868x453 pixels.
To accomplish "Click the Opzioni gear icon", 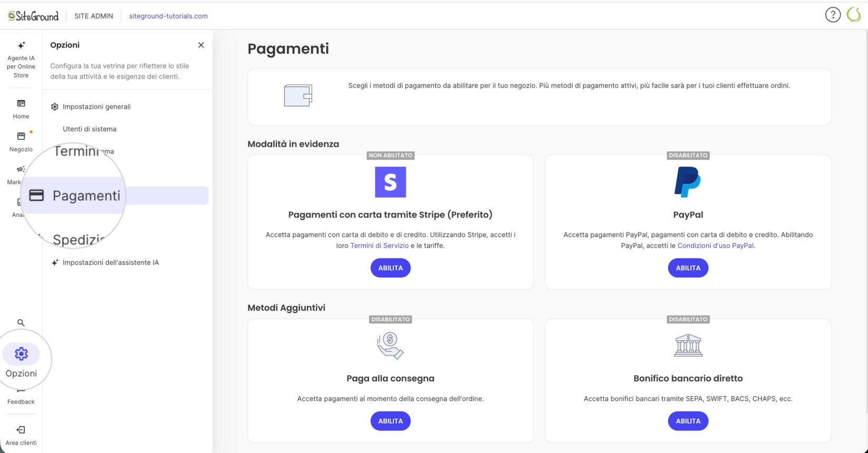I will coord(21,354).
